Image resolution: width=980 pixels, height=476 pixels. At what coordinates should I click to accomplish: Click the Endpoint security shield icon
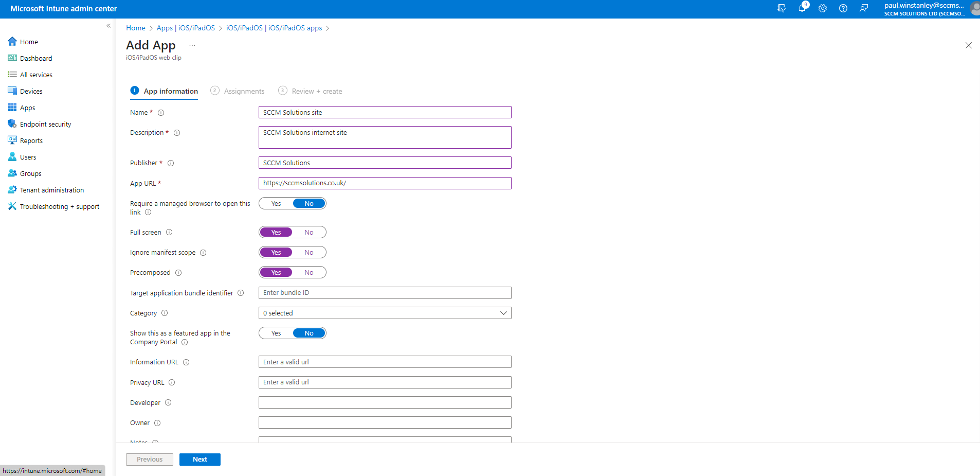(x=12, y=124)
